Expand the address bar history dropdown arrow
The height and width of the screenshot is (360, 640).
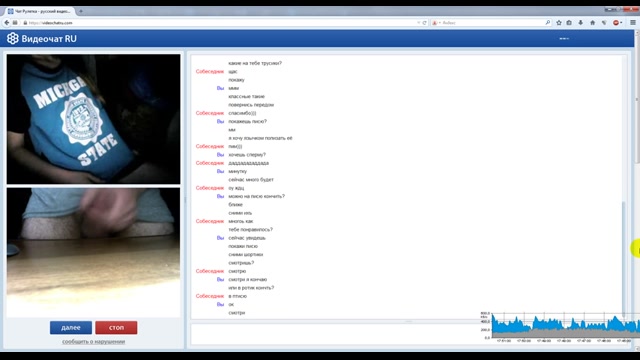tap(418, 23)
